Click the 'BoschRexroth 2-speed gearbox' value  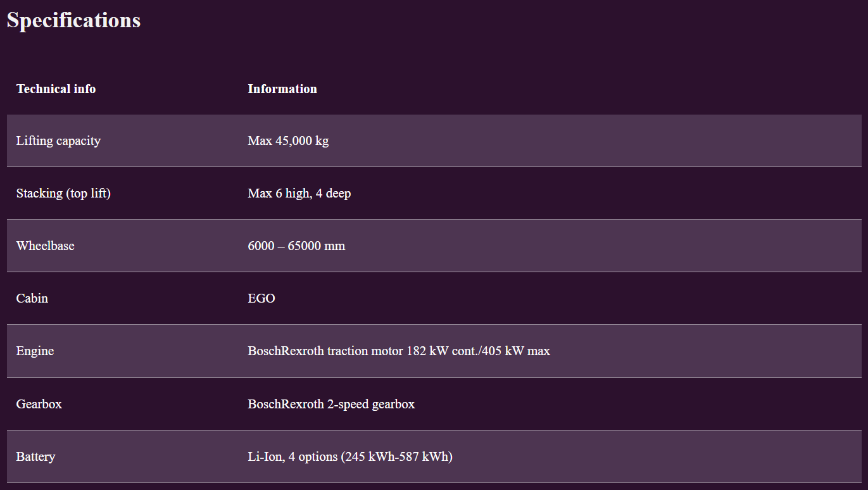pyautogui.click(x=331, y=404)
